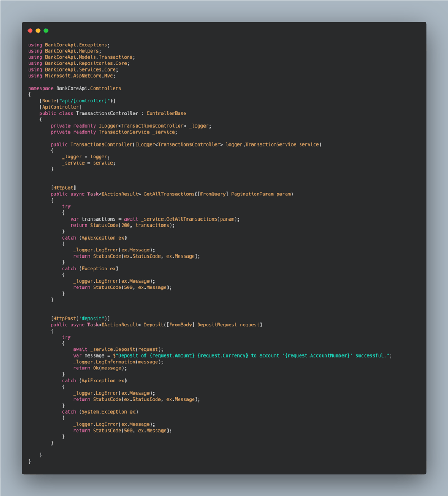The height and width of the screenshot is (496, 448).
Task: Click 'using BankCoreApi.Repositories.Core;' line
Action: pyautogui.click(x=78, y=64)
